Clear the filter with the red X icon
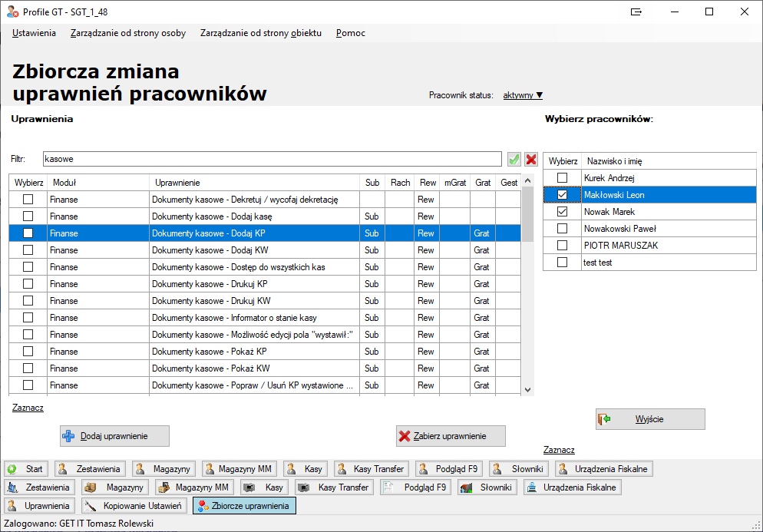763x532 pixels. pyautogui.click(x=531, y=159)
